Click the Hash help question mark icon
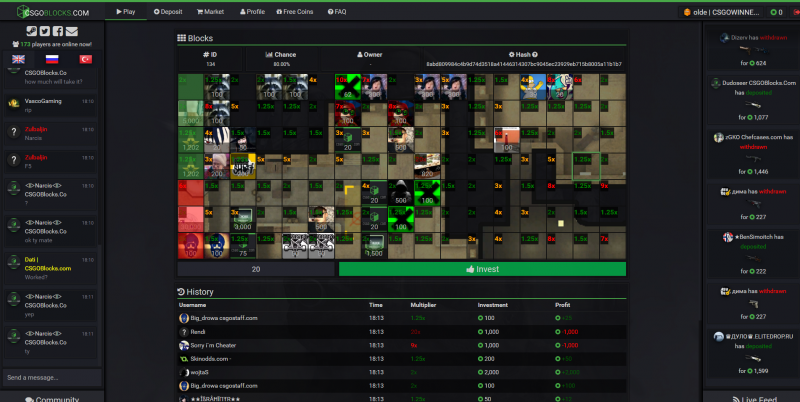Viewport: 800px width, 402px height. pos(535,55)
